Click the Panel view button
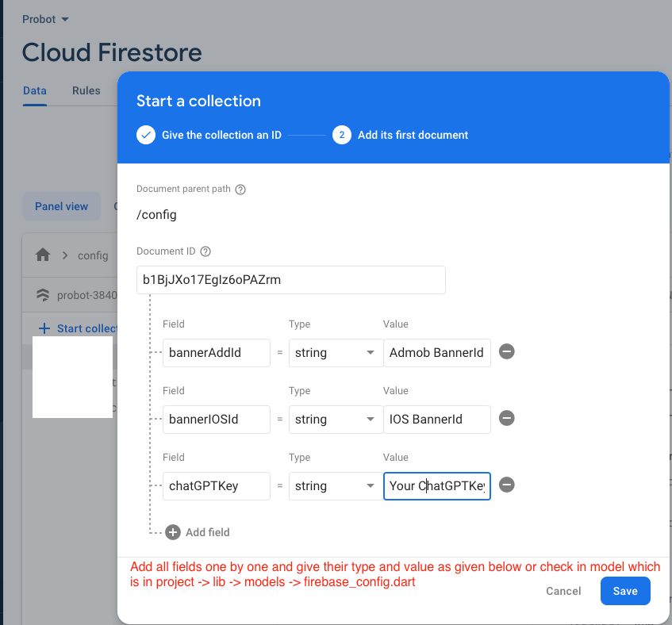The width and height of the screenshot is (672, 625). (61, 206)
